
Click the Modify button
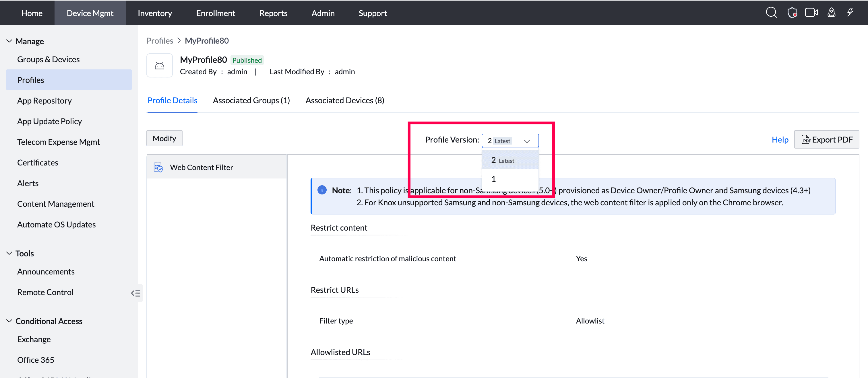[164, 138]
